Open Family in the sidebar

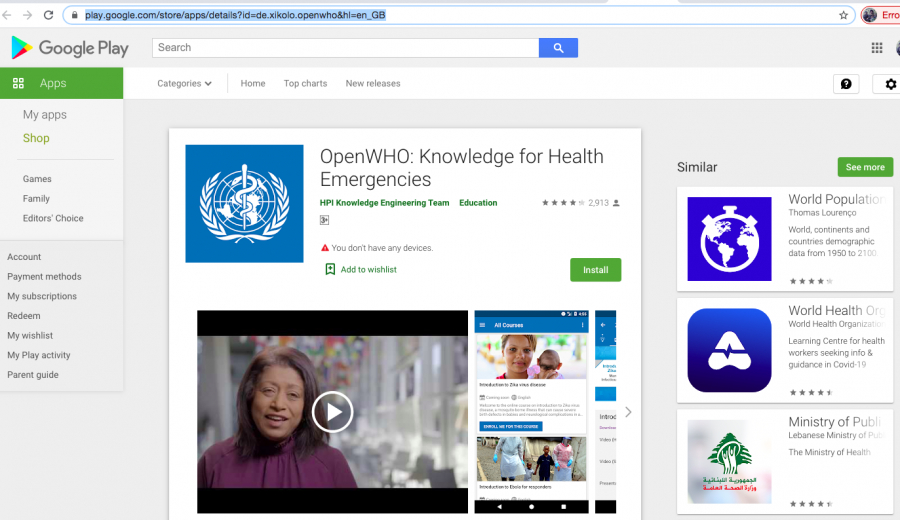pos(36,199)
